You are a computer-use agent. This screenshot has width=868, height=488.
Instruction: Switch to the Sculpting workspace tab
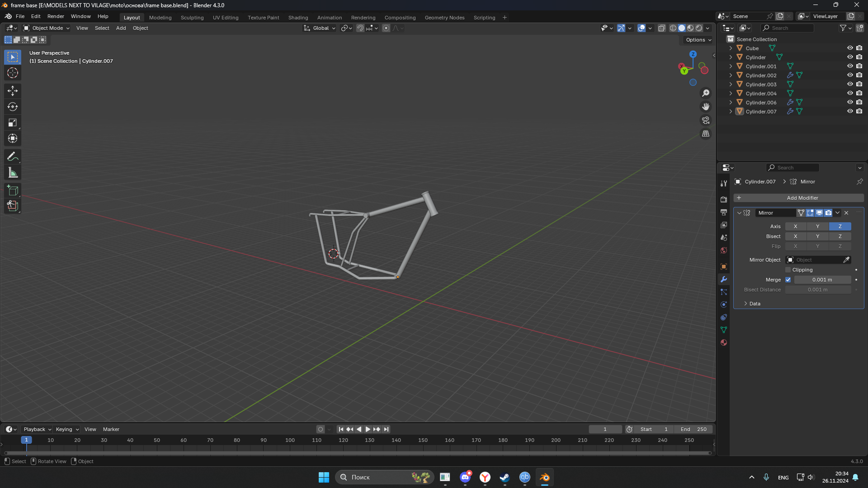point(192,18)
